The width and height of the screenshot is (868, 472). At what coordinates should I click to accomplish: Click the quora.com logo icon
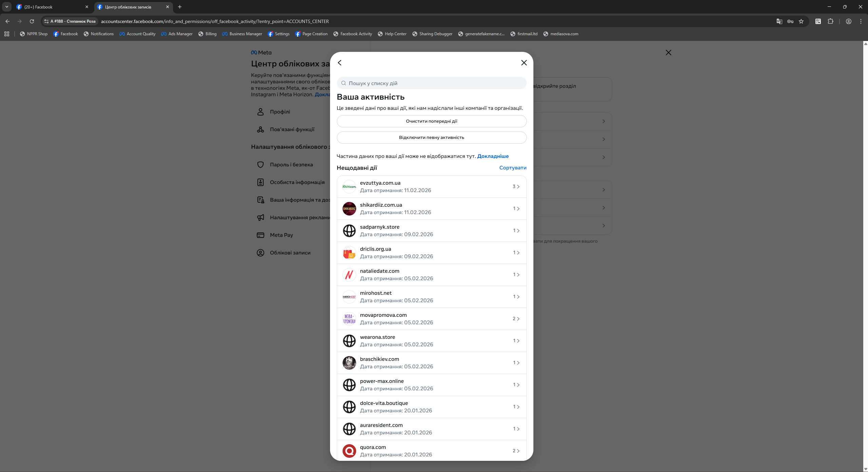[x=349, y=451]
